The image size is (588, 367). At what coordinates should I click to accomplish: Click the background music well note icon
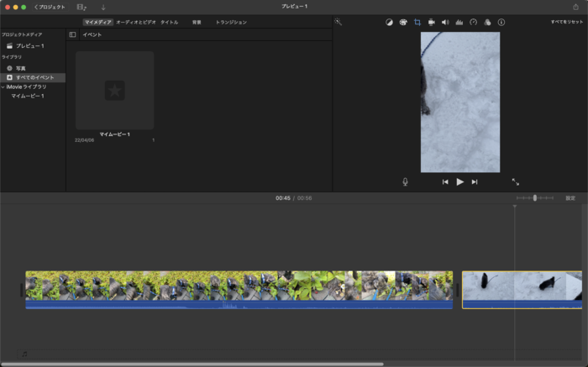pyautogui.click(x=24, y=354)
